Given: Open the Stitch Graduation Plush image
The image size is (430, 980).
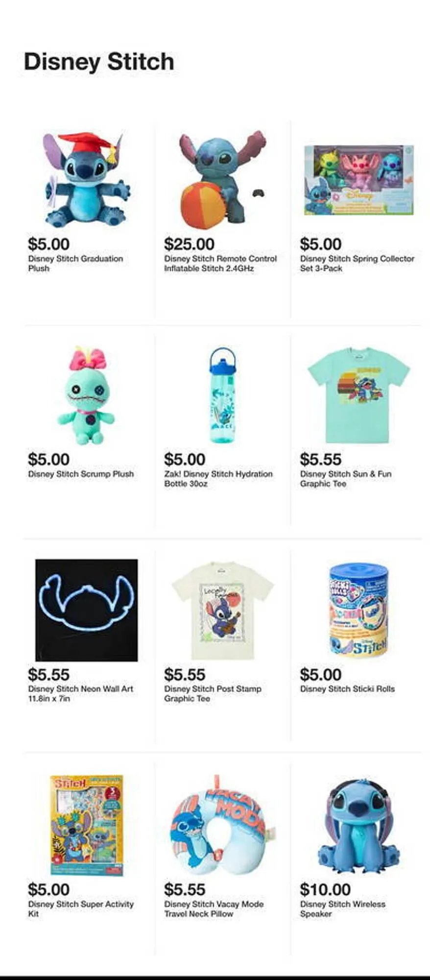Looking at the screenshot, I should [87, 179].
